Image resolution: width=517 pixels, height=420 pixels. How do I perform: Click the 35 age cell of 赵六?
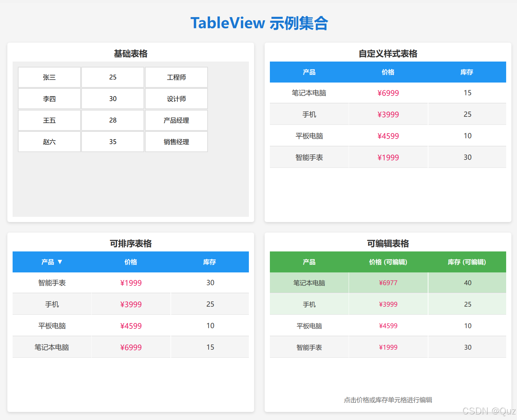(112, 142)
